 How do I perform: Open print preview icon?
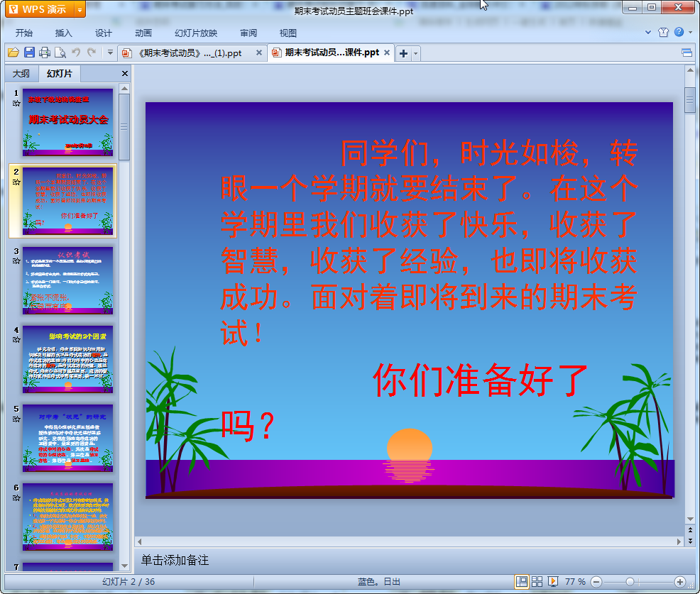(60, 53)
